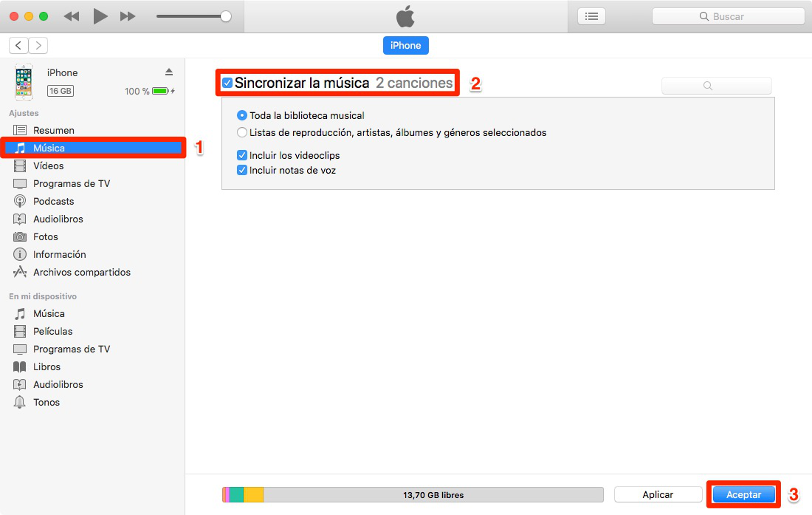Viewport: 812px width, 515px height.
Task: Select Música under Ajustes
Action: click(92, 148)
